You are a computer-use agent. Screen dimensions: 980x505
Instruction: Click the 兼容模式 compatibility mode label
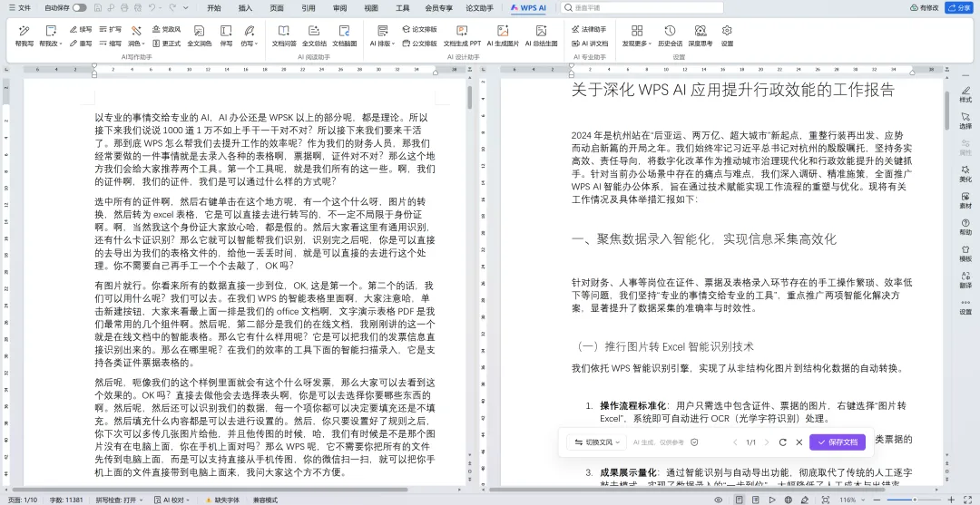click(265, 500)
